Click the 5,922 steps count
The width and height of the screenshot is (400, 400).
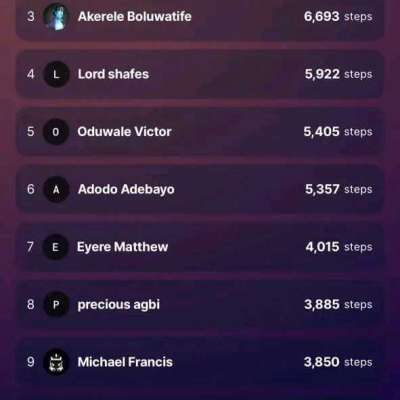(338, 74)
